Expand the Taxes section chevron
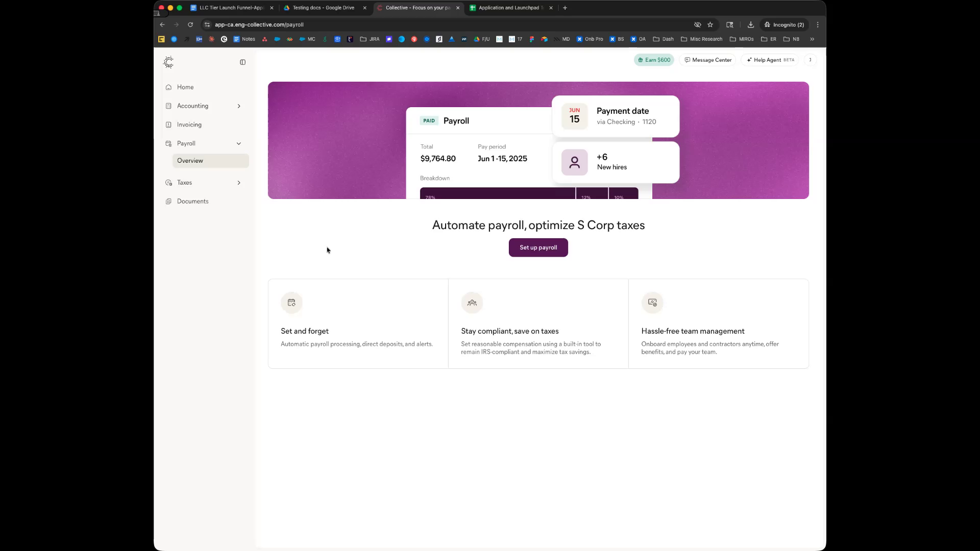 pyautogui.click(x=239, y=183)
